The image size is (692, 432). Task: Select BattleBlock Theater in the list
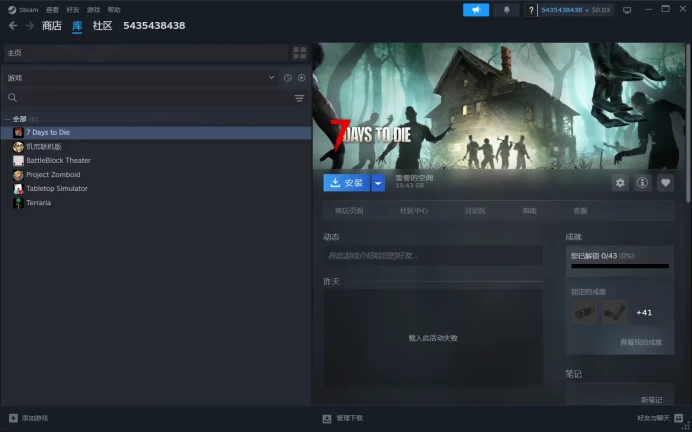tap(156, 161)
